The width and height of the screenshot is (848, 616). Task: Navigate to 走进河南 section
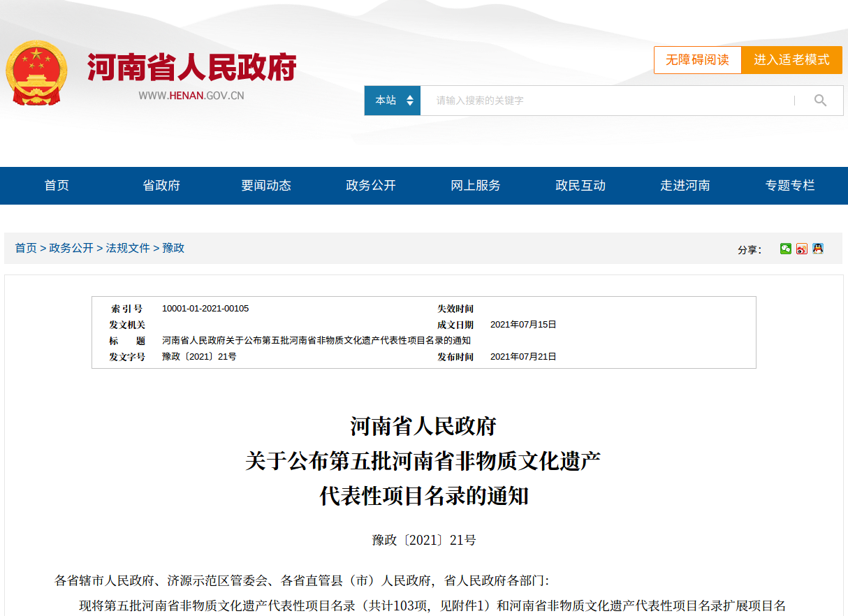685,186
